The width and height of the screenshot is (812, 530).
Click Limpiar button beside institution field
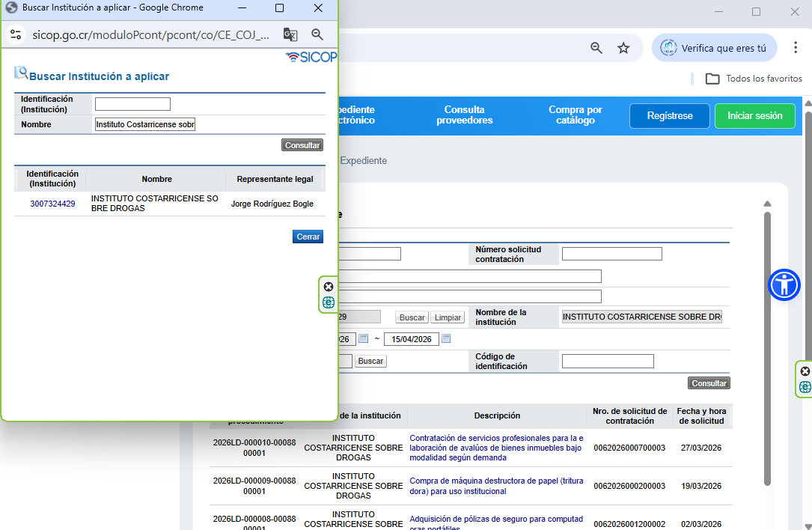point(448,317)
